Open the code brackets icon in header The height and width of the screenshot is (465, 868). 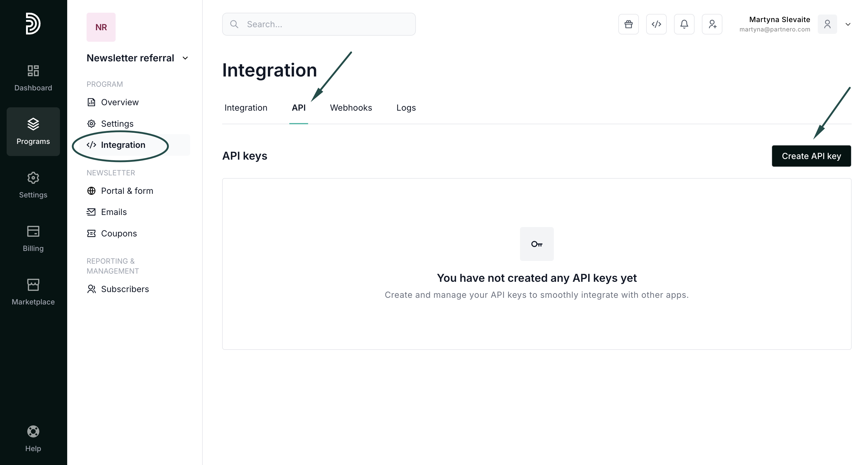656,24
